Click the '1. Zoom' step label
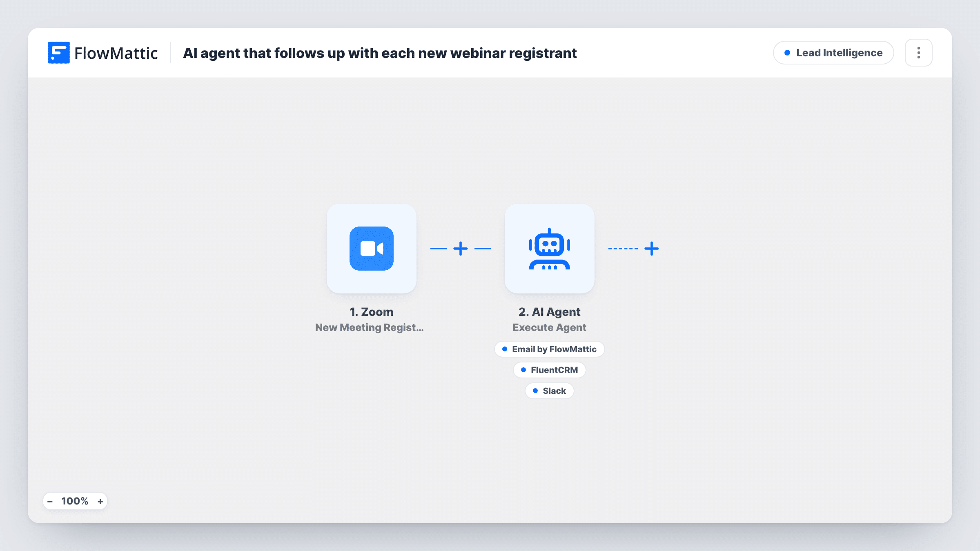The width and height of the screenshot is (980, 551). (x=371, y=312)
